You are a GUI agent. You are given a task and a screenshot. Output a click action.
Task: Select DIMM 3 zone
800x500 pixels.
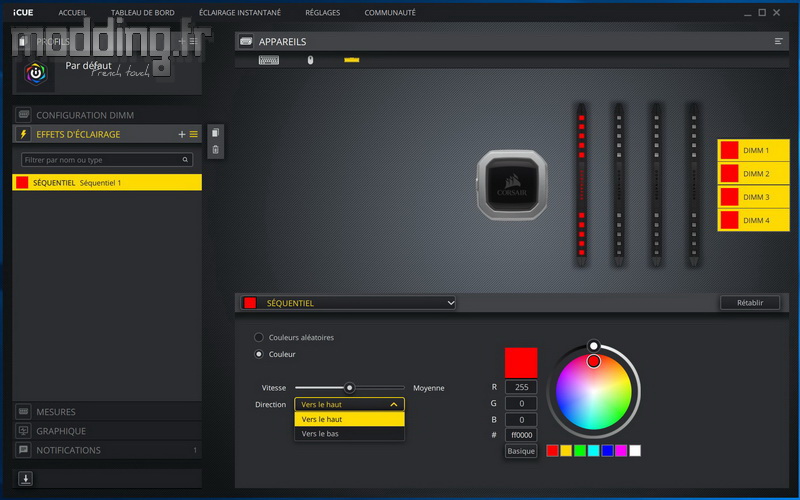coord(754,197)
